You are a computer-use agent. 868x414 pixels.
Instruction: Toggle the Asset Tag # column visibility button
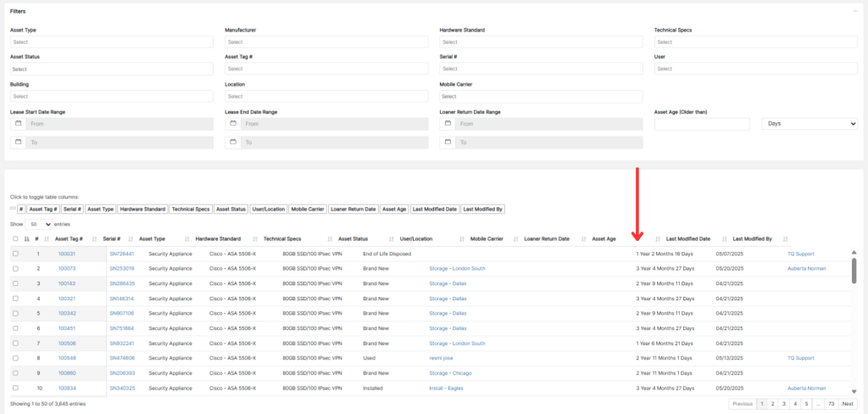(44, 210)
